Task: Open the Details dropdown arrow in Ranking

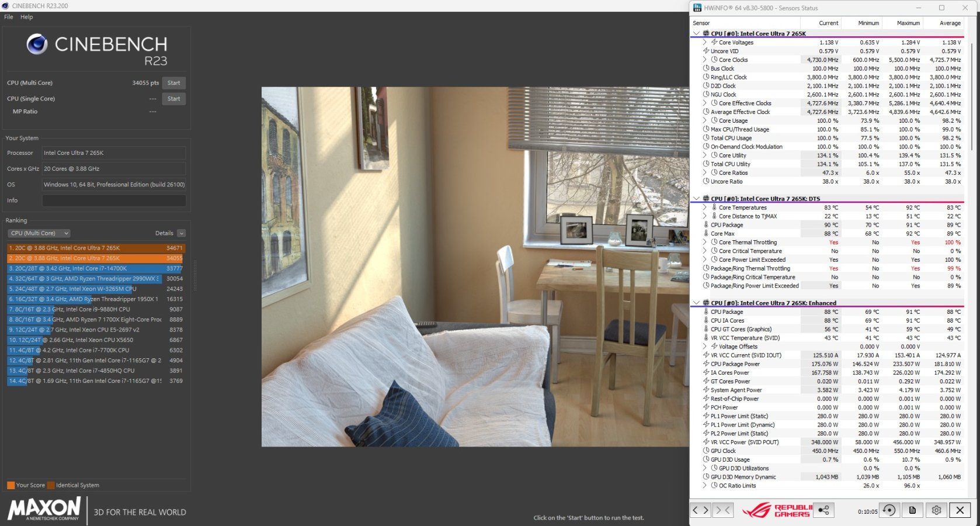Action: (181, 233)
